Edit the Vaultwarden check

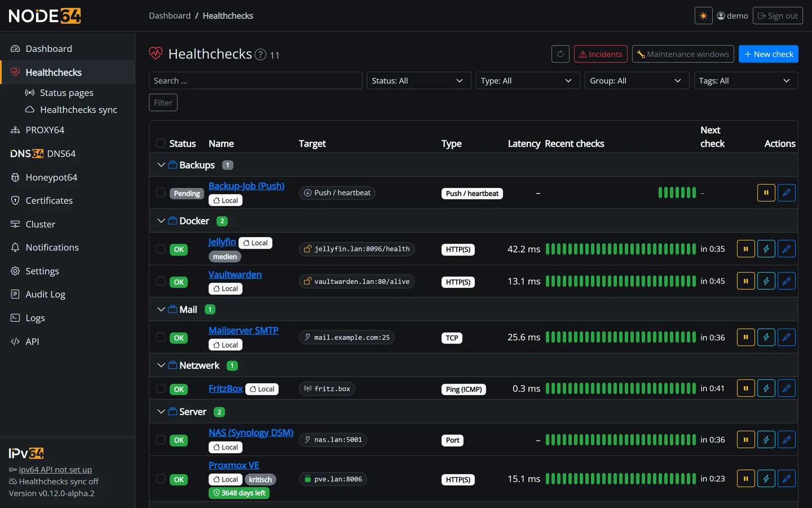(x=787, y=281)
